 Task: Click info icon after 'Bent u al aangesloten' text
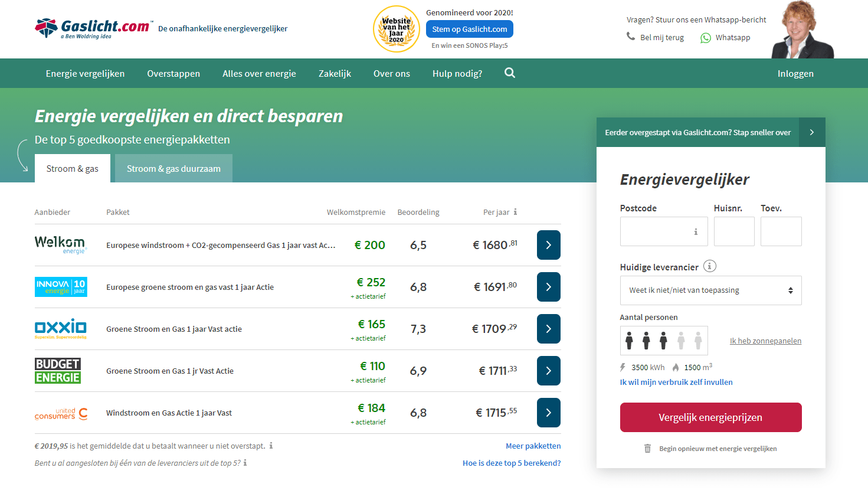tap(245, 463)
